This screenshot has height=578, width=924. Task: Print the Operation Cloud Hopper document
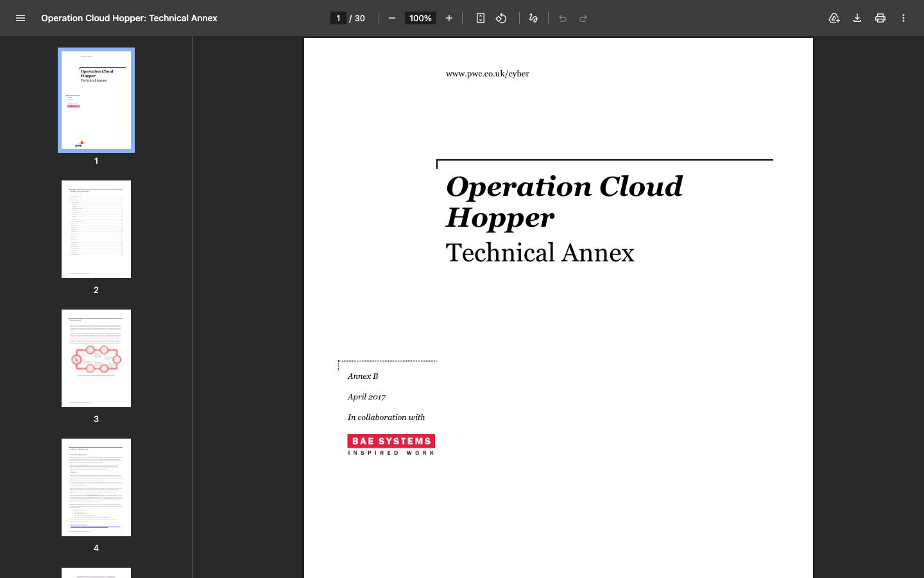click(x=880, y=18)
